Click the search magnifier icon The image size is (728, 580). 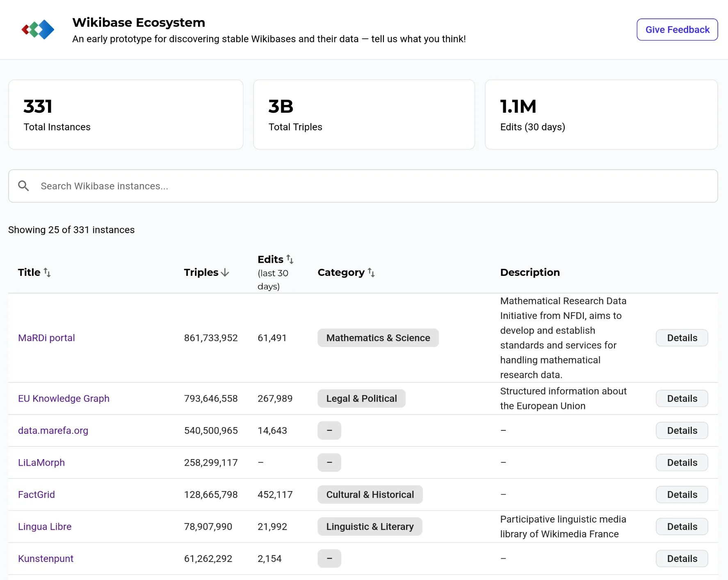[x=24, y=186]
